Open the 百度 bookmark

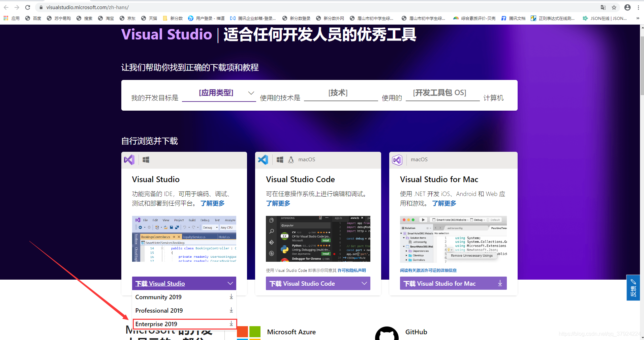pos(33,18)
